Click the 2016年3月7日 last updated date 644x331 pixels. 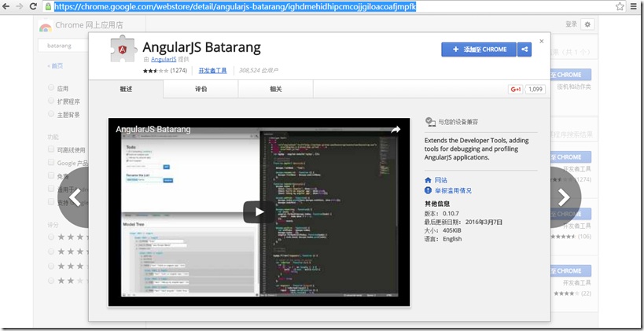click(x=483, y=223)
